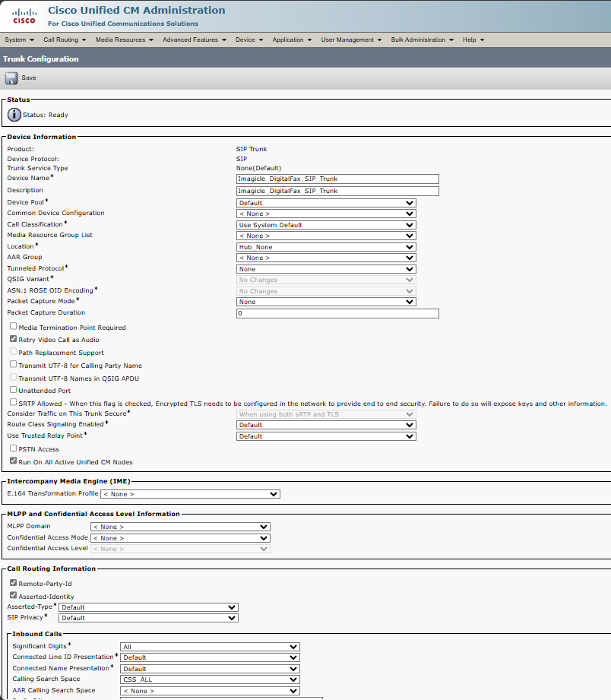Click the Cisco logo

tap(24, 16)
